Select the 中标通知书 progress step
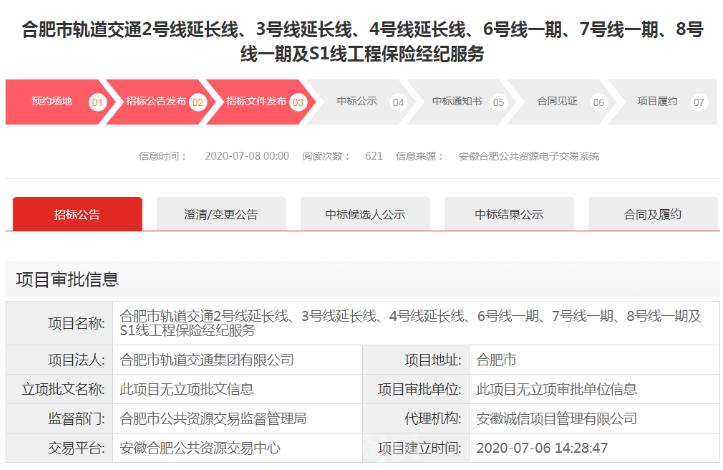The height and width of the screenshot is (470, 723). tap(456, 101)
